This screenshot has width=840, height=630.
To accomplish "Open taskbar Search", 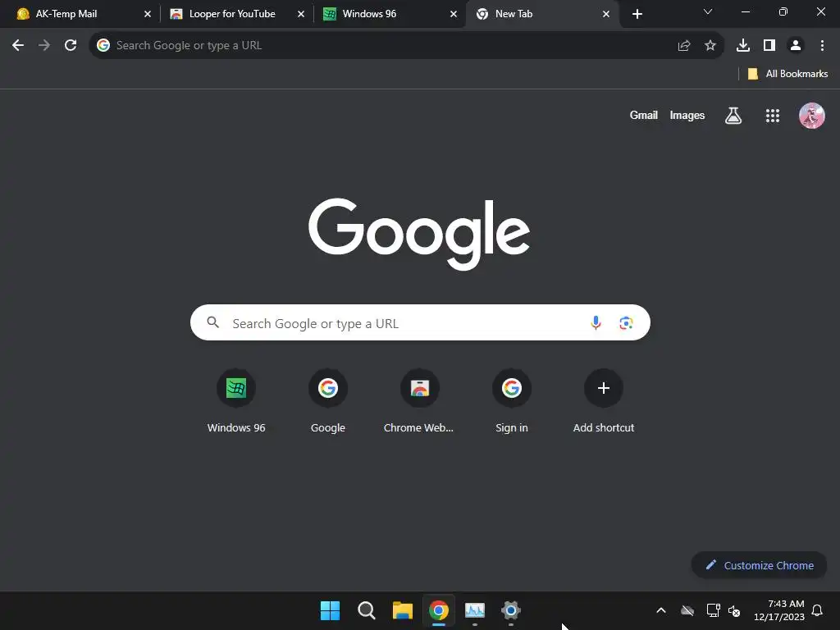I will click(x=367, y=610).
